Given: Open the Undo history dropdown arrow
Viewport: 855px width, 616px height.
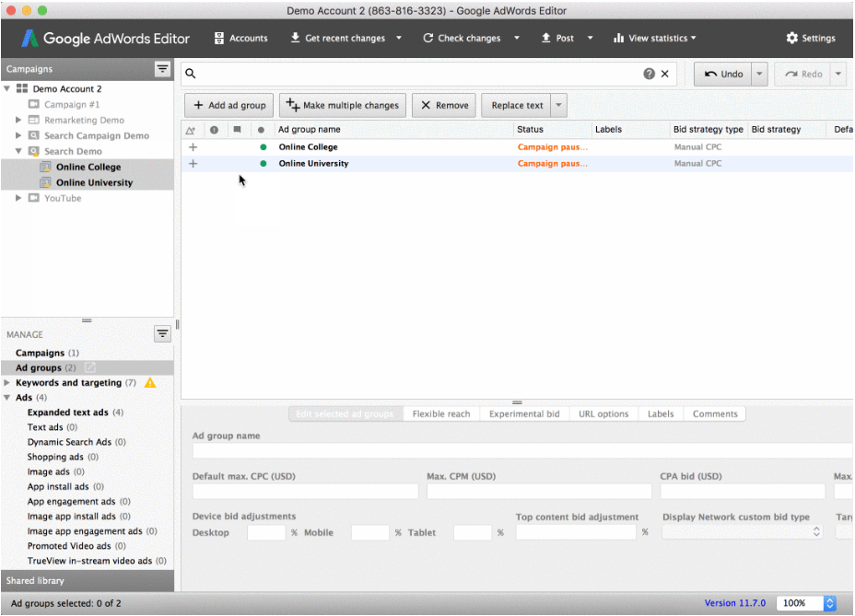Looking at the screenshot, I should coord(759,74).
